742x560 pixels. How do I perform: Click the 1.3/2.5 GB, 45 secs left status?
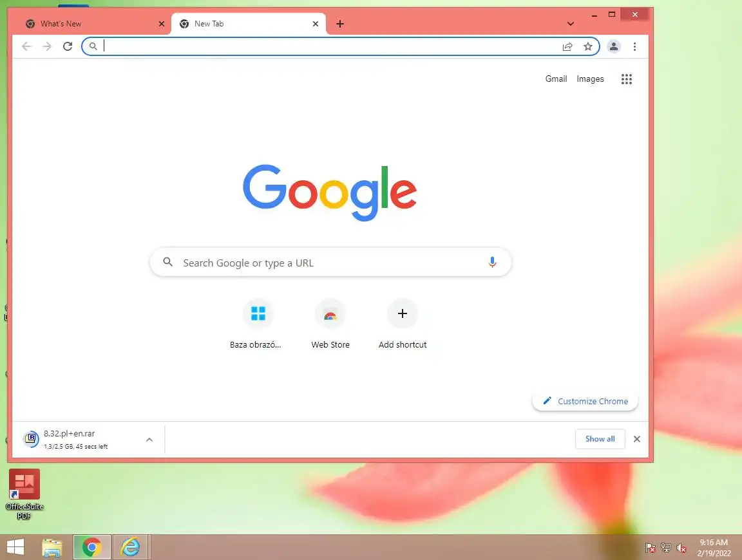[76, 447]
